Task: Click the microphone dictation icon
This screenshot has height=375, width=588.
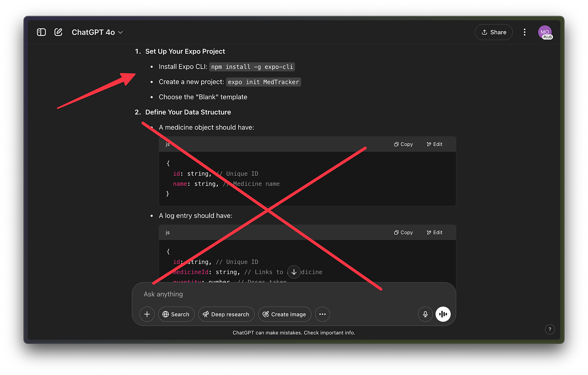Action: [x=425, y=314]
